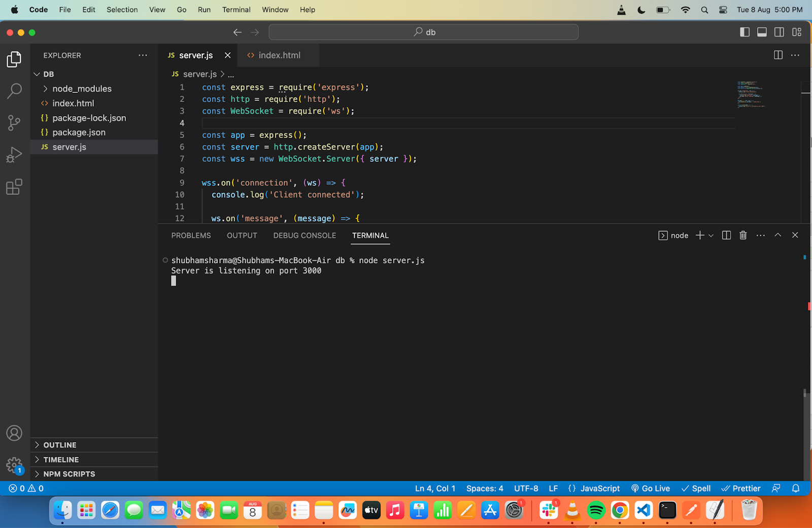812x528 pixels.
Task: Click Go Live in the status bar
Action: (x=651, y=488)
